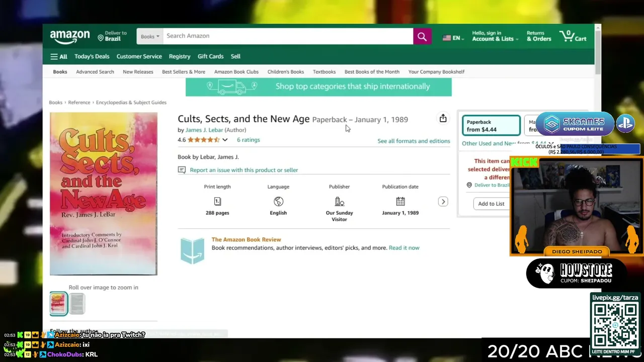Click the Add to List button
The width and height of the screenshot is (644, 362).
coord(491,204)
